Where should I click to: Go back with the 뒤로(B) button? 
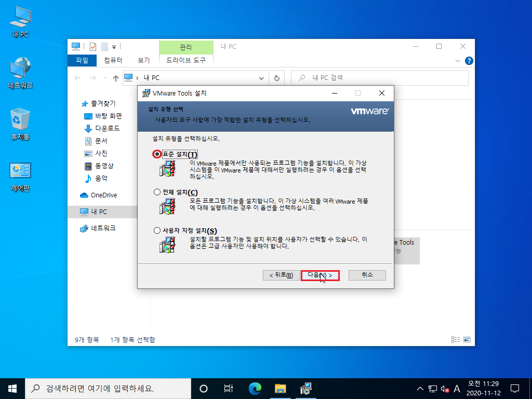coord(281,275)
